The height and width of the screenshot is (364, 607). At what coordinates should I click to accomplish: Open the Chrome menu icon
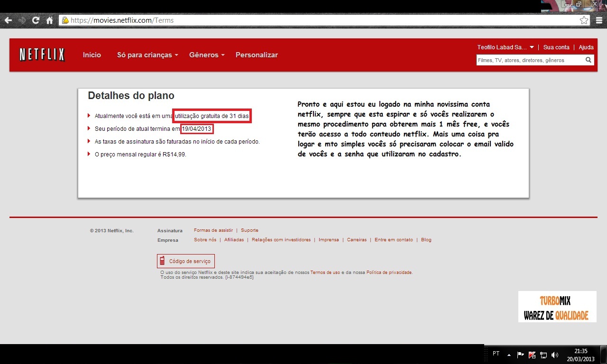pyautogui.click(x=599, y=20)
